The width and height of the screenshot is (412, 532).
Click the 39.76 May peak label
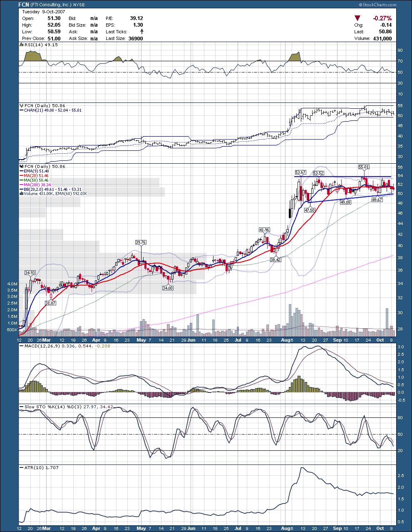(x=141, y=242)
